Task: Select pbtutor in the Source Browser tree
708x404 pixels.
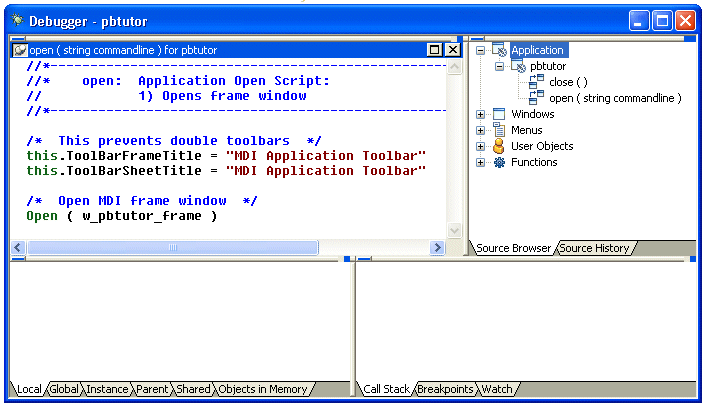Action: point(548,66)
